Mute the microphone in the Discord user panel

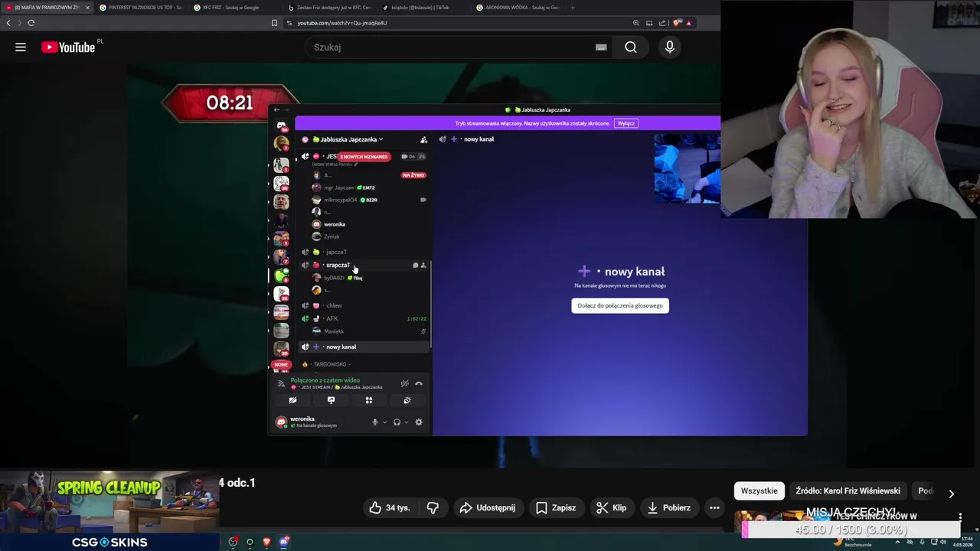[x=374, y=422]
